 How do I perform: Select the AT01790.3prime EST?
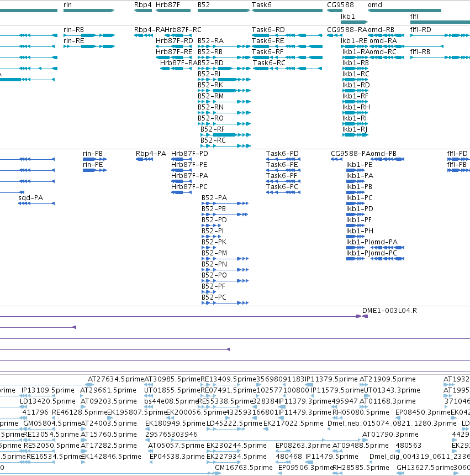coord(365,440)
